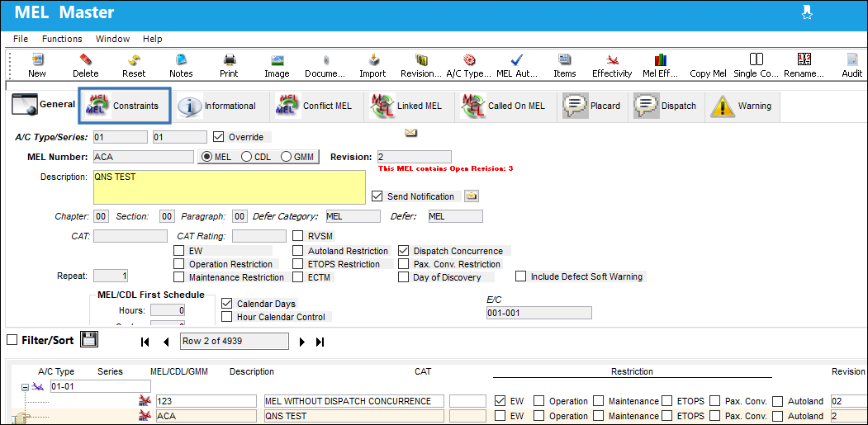Open the Linked MEL tab
868x425 pixels.
click(x=408, y=106)
